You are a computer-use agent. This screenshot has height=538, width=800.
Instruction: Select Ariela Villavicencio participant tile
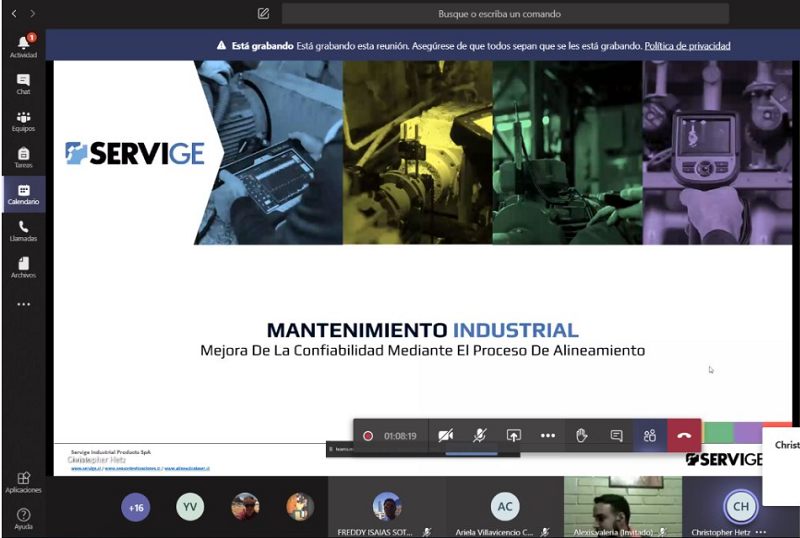point(505,507)
